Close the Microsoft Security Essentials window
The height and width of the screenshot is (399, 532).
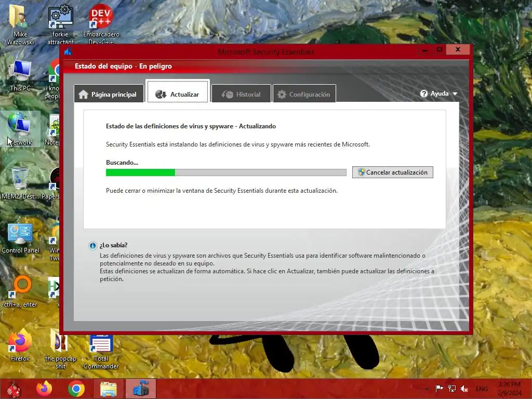[458, 49]
